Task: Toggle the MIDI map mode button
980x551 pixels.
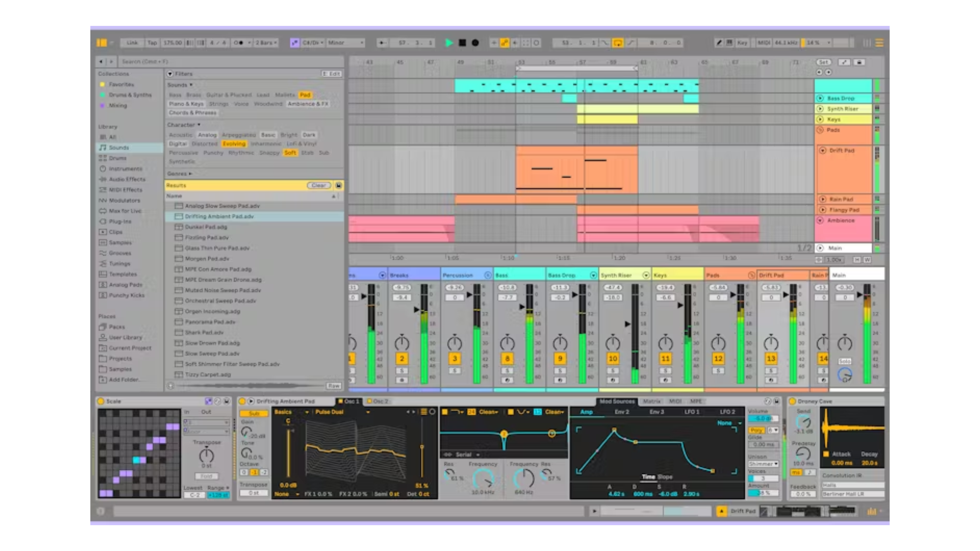Action: point(764,43)
